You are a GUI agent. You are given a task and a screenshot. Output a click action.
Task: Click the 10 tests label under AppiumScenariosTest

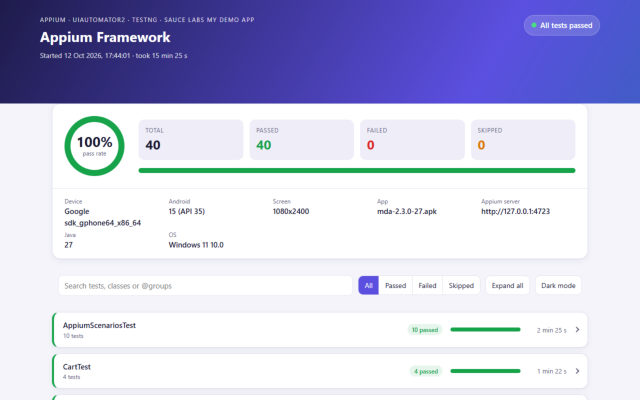coord(73,336)
